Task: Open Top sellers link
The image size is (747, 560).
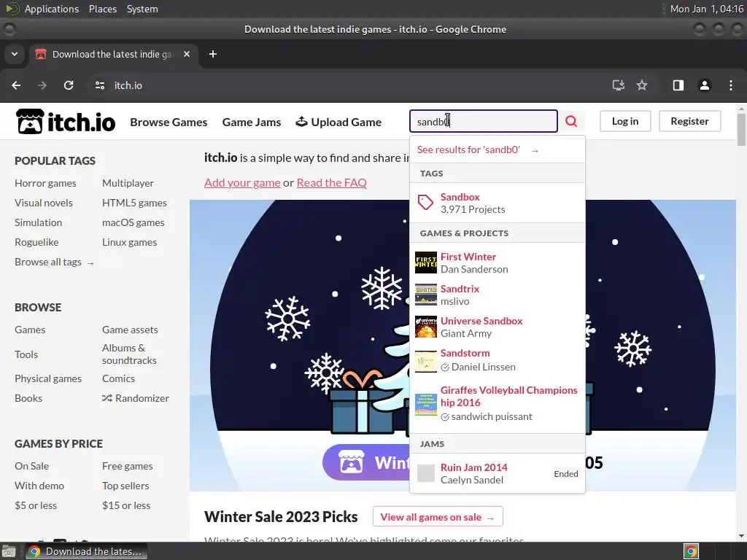Action: [x=125, y=486]
